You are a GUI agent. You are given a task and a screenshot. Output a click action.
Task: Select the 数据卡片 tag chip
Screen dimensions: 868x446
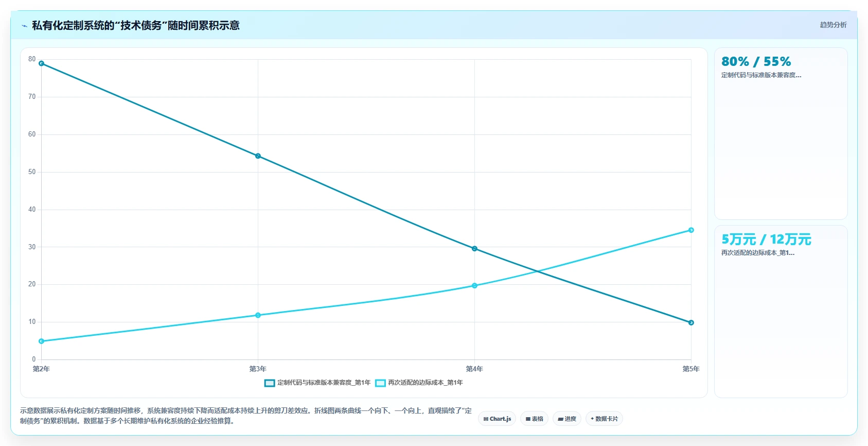pyautogui.click(x=604, y=419)
